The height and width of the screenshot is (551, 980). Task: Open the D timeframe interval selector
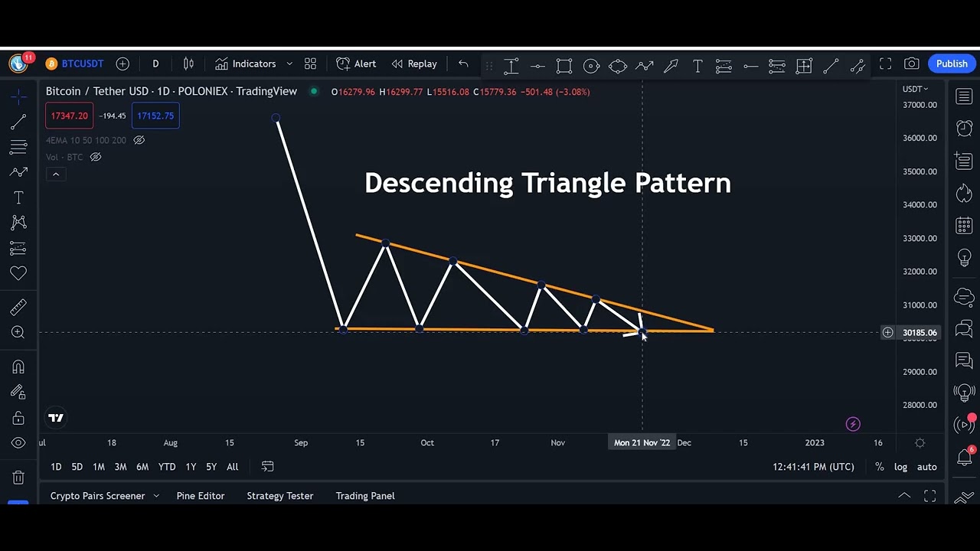pos(155,64)
